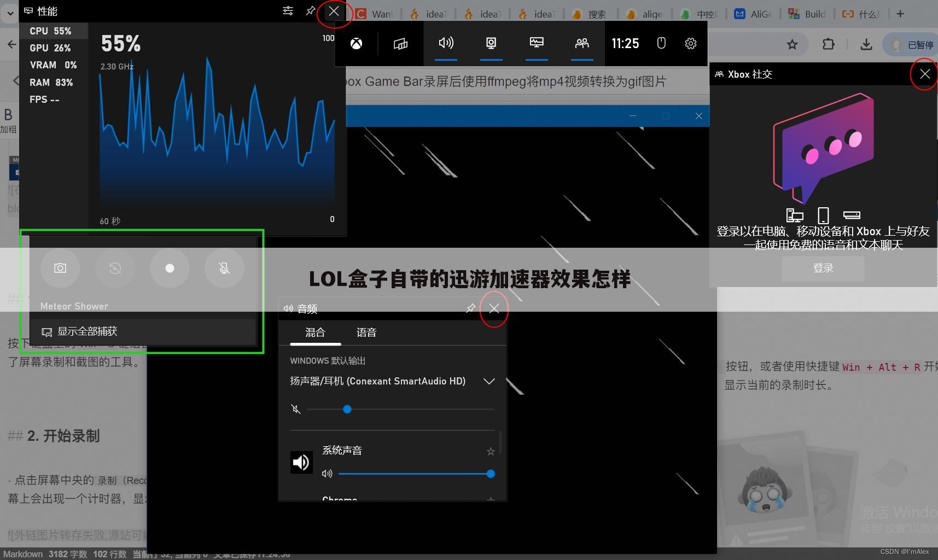Image resolution: width=938 pixels, height=560 pixels.
Task: Close the Xbox Social (Xbox 社交) widget
Action: [925, 74]
